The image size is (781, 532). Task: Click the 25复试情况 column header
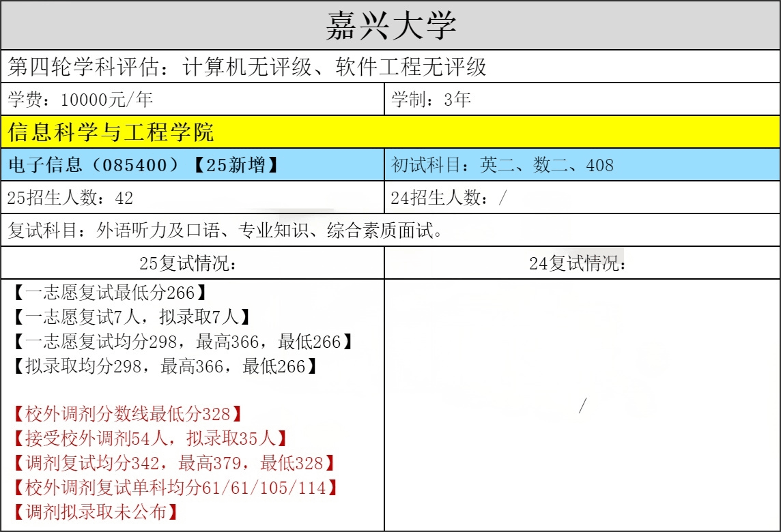(193, 263)
